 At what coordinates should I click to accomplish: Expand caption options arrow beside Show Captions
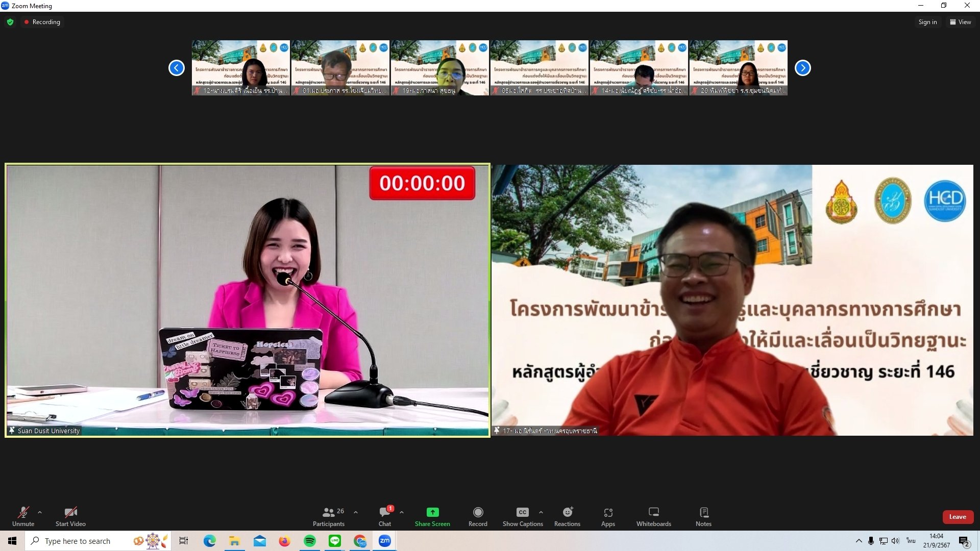[541, 512]
